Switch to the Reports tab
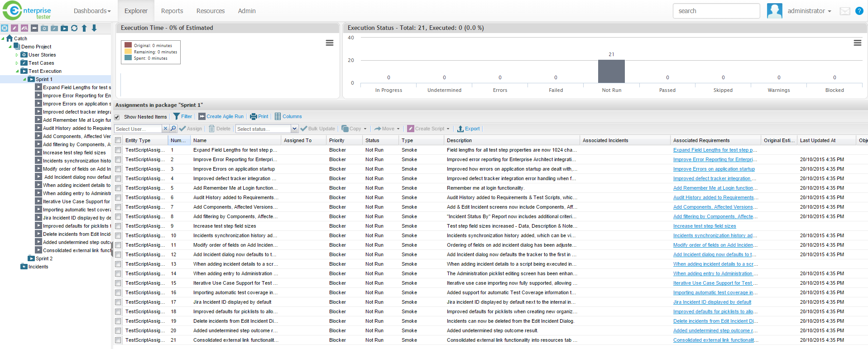868x349 pixels. pos(172,11)
